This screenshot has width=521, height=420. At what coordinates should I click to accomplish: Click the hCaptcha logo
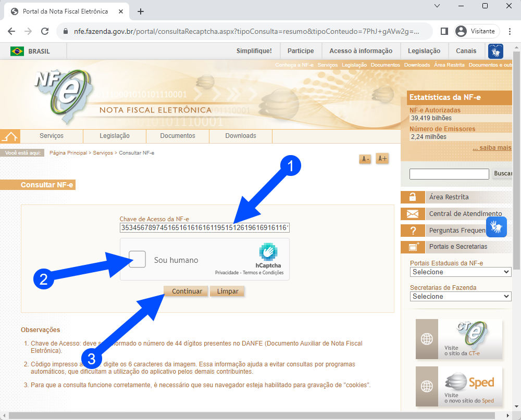tap(268, 252)
